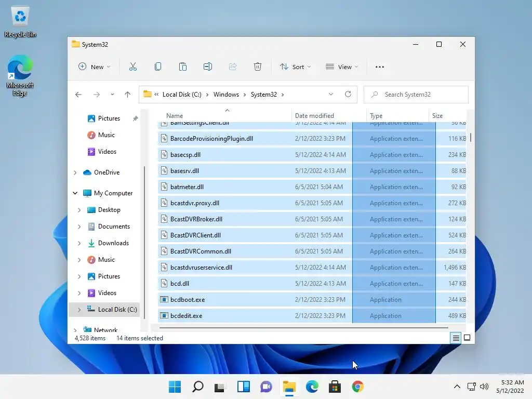Collapse the My Computer tree node

click(75, 193)
